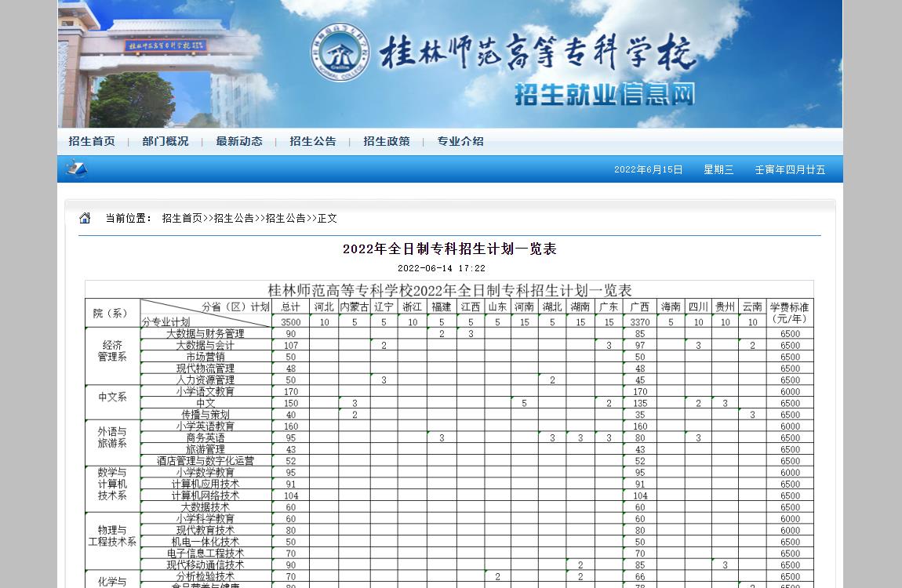Click the 院（系）header cell
This screenshot has width=902, height=588.
[112, 314]
